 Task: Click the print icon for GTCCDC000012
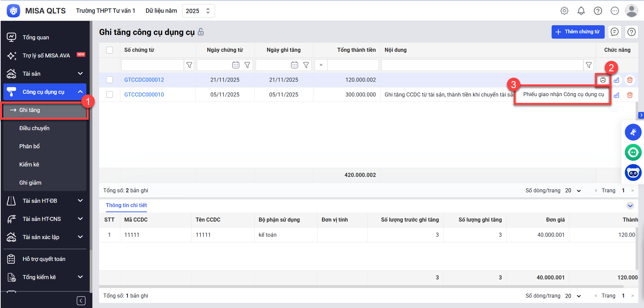click(x=603, y=80)
